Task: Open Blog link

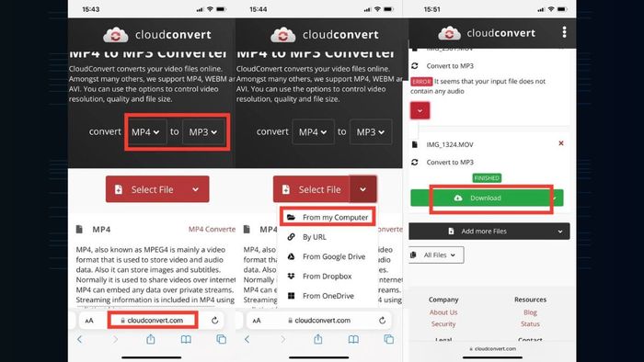Action: (x=530, y=312)
